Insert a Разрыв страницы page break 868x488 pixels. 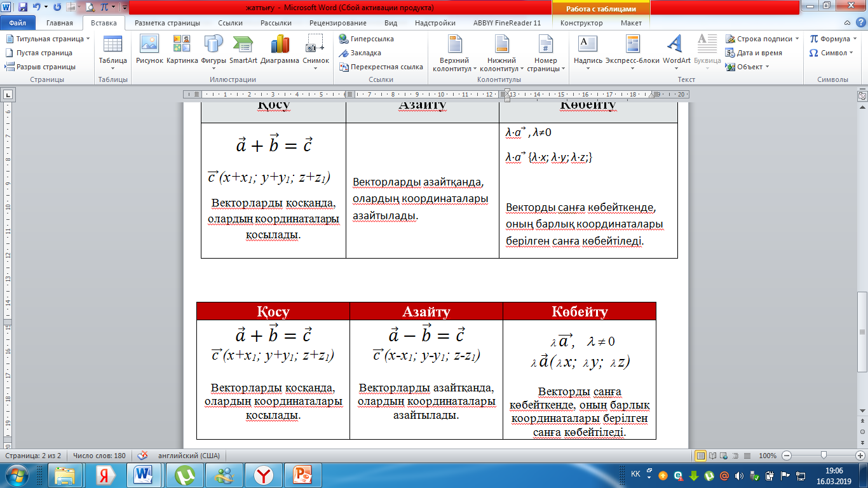click(x=41, y=67)
